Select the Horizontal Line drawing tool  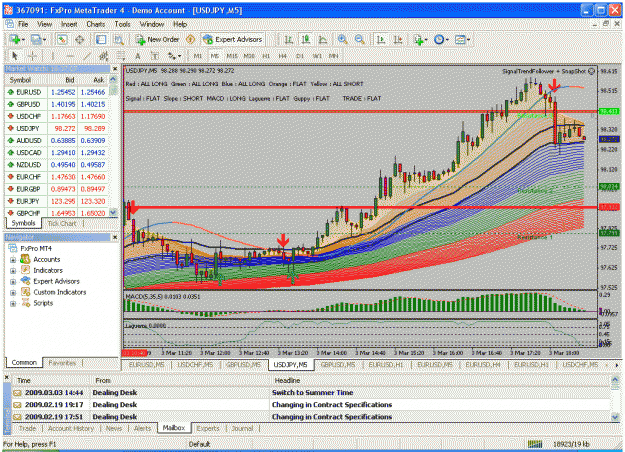tap(70, 56)
